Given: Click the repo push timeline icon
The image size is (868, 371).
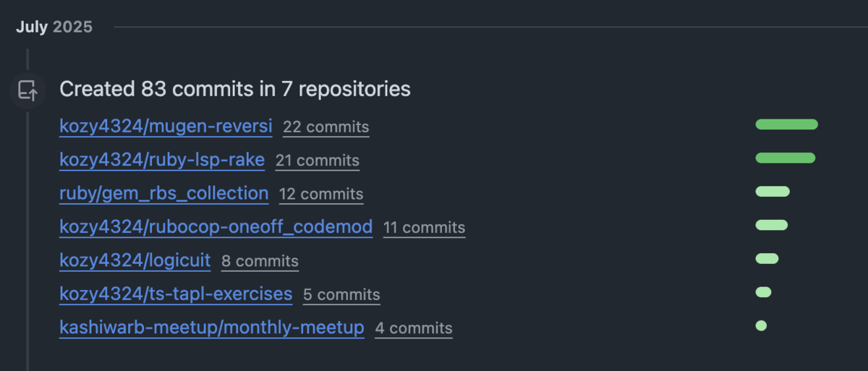Looking at the screenshot, I should coord(27,91).
